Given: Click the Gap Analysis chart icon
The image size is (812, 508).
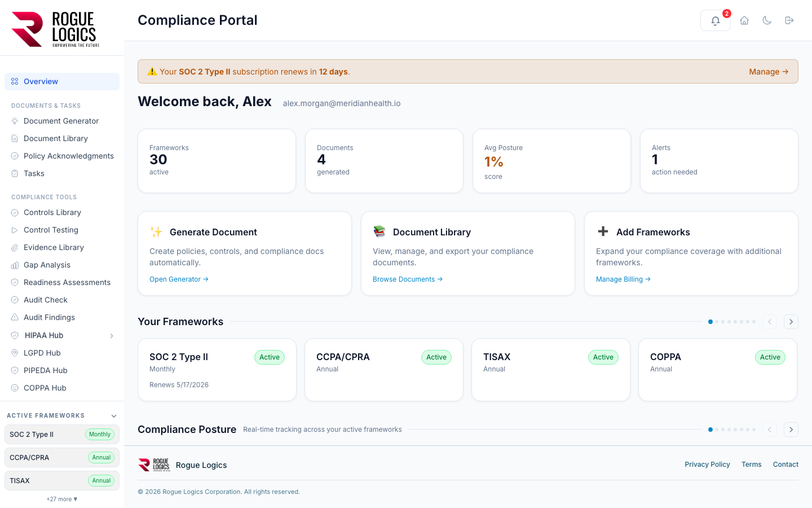Looking at the screenshot, I should (15, 265).
